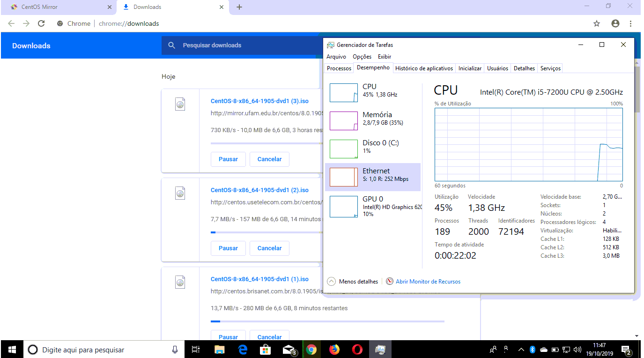
Task: Open Microsoft Store from the taskbar
Action: pos(265,350)
